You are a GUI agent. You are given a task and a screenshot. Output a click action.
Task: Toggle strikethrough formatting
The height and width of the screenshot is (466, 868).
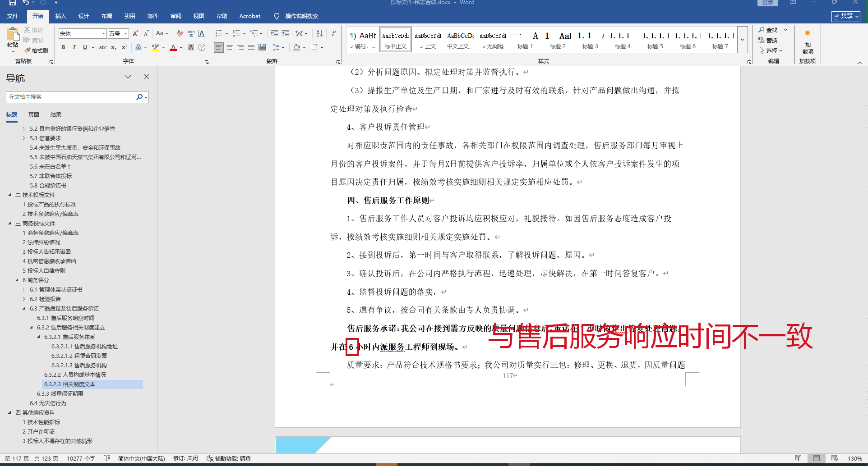pyautogui.click(x=103, y=47)
